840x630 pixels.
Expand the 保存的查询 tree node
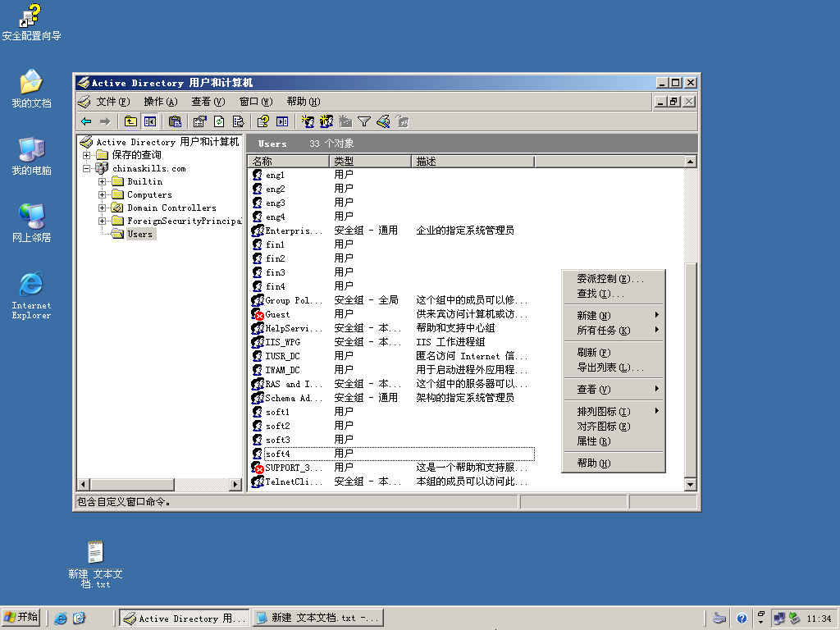click(x=86, y=155)
